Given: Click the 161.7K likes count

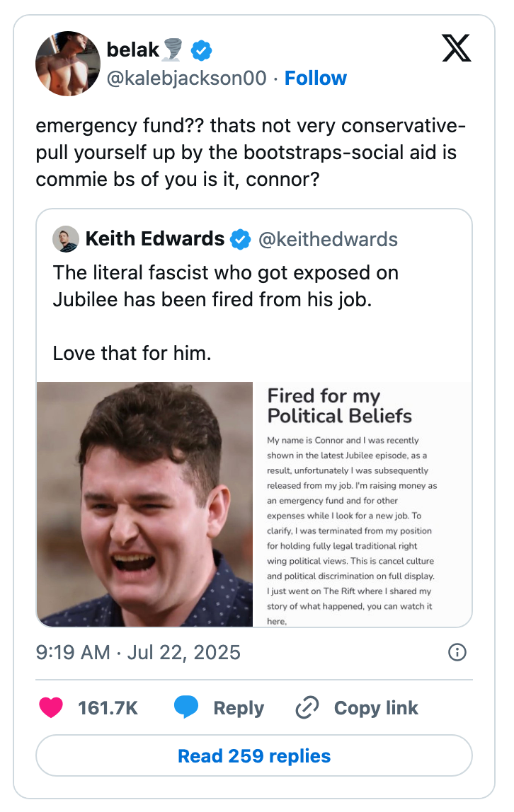Looking at the screenshot, I should (107, 708).
